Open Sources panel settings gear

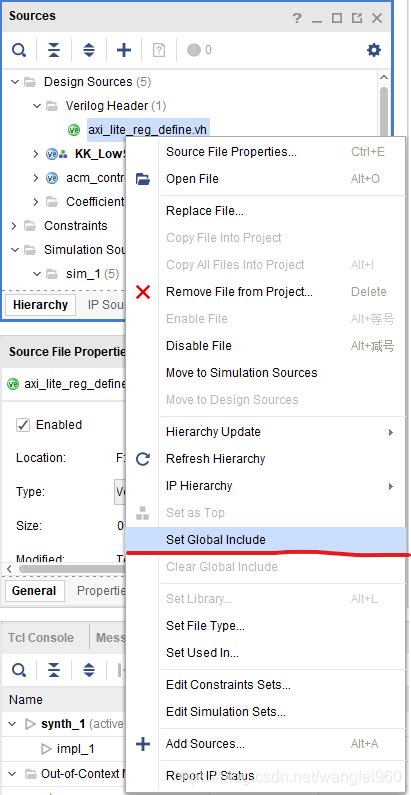(x=373, y=50)
